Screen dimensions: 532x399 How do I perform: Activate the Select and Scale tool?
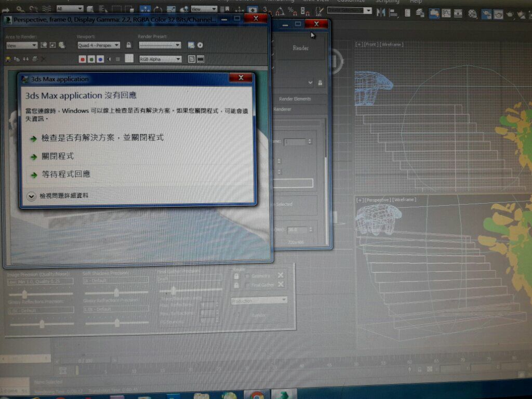[171, 9]
